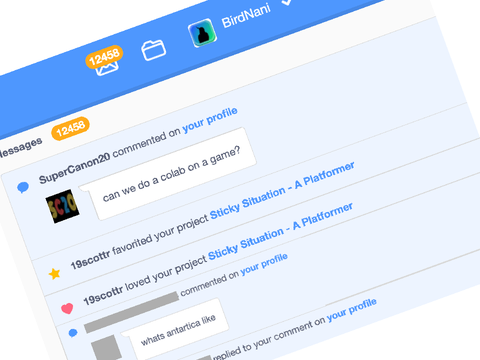Open Sticky Situation link in the favorited message
This screenshot has width=480, height=360.
282,191
